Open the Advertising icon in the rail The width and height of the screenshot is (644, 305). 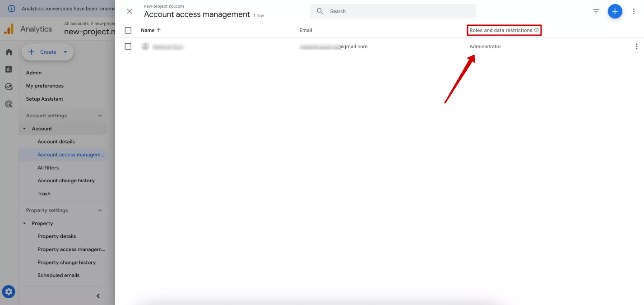pyautogui.click(x=9, y=104)
